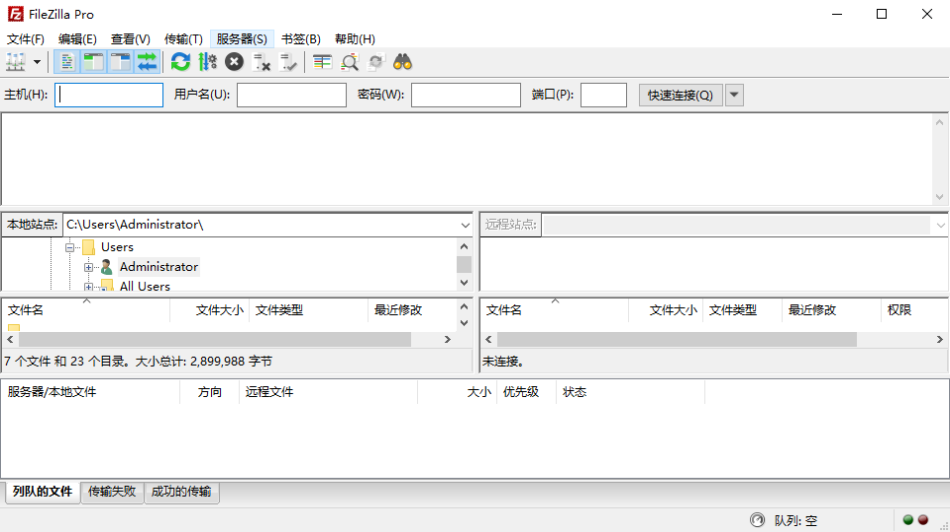Click remote file list horizontal scrollbar right arrow

click(x=940, y=340)
